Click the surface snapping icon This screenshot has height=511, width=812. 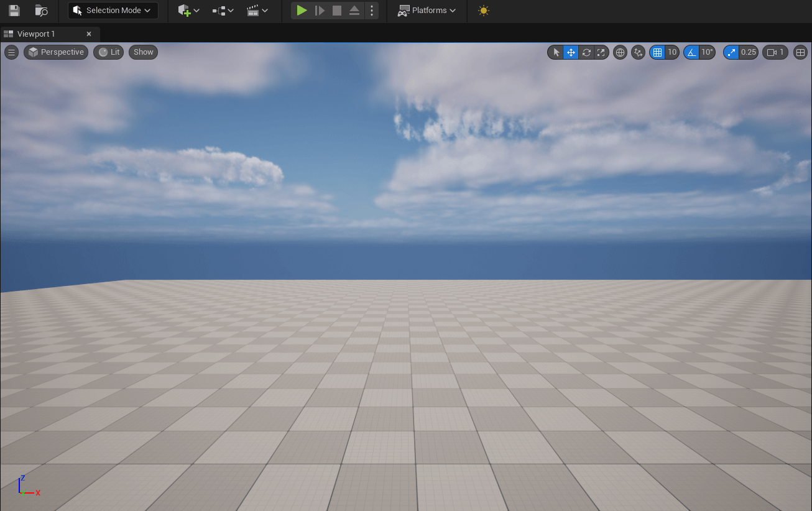pos(638,52)
